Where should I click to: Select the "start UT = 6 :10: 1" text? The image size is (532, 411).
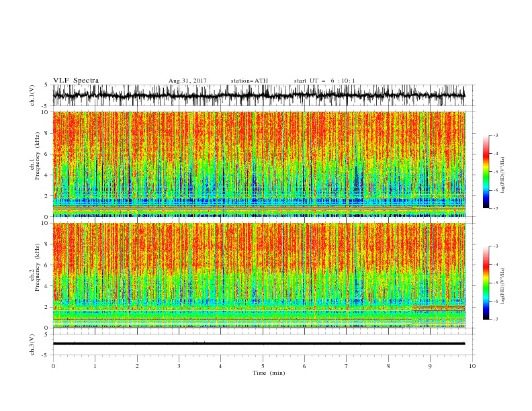pyautogui.click(x=324, y=81)
